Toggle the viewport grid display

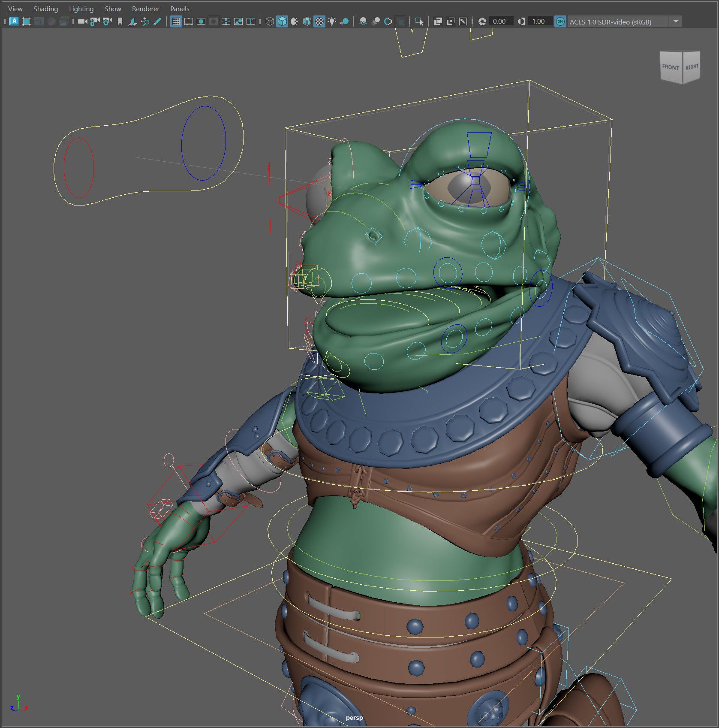coord(176,21)
